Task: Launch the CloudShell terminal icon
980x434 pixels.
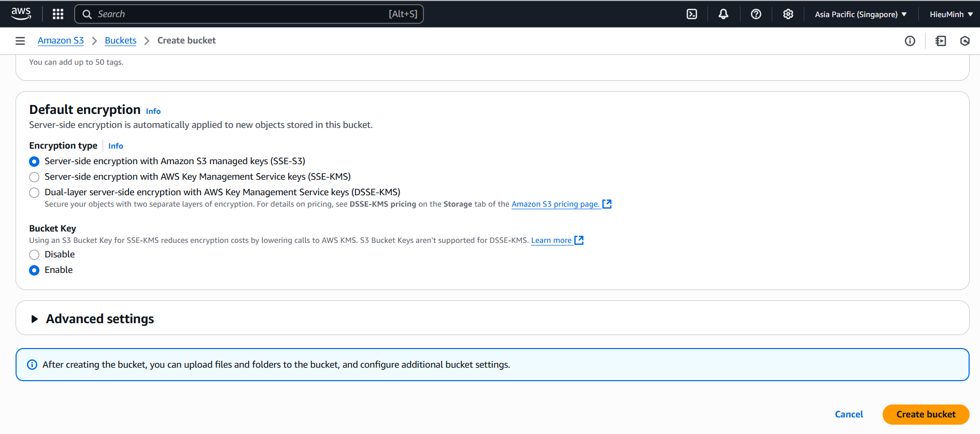Action: point(692,14)
